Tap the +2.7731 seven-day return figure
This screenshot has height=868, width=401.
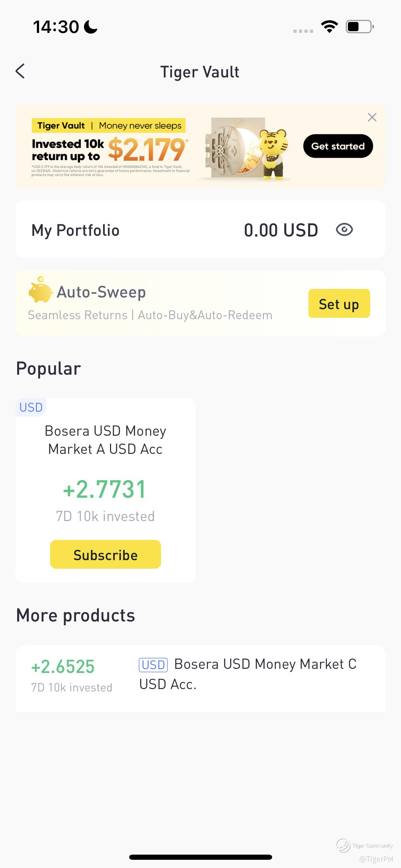click(105, 489)
